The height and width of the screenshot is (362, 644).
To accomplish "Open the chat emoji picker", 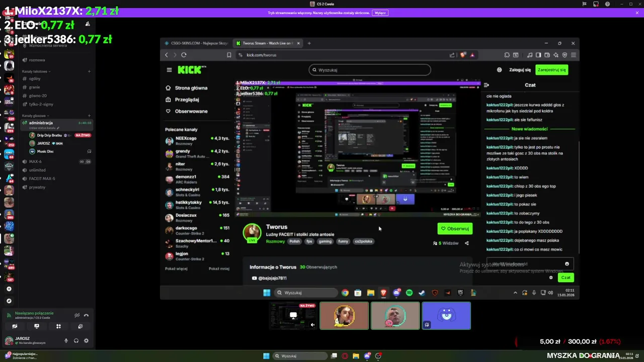I will coord(567,264).
